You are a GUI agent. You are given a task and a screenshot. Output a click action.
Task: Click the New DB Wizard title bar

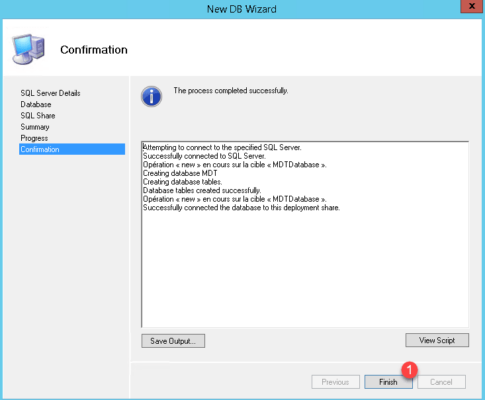pos(241,9)
